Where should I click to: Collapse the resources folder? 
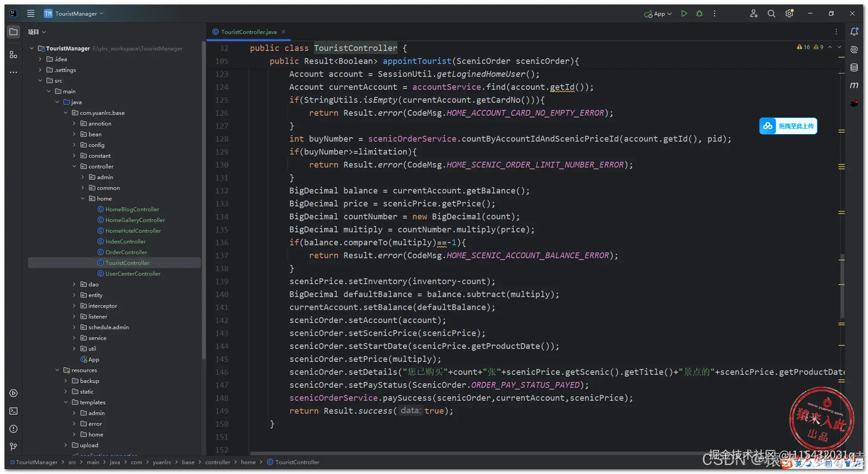[57, 370]
